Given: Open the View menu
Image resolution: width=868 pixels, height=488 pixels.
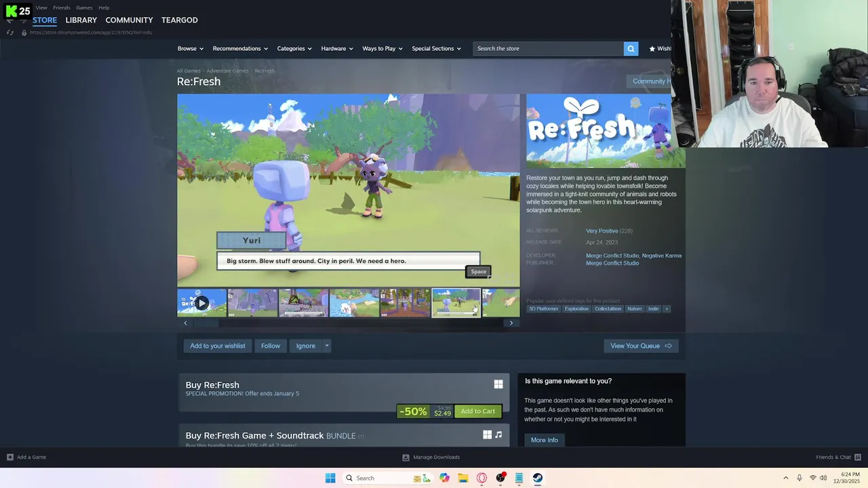Looking at the screenshot, I should click(41, 7).
